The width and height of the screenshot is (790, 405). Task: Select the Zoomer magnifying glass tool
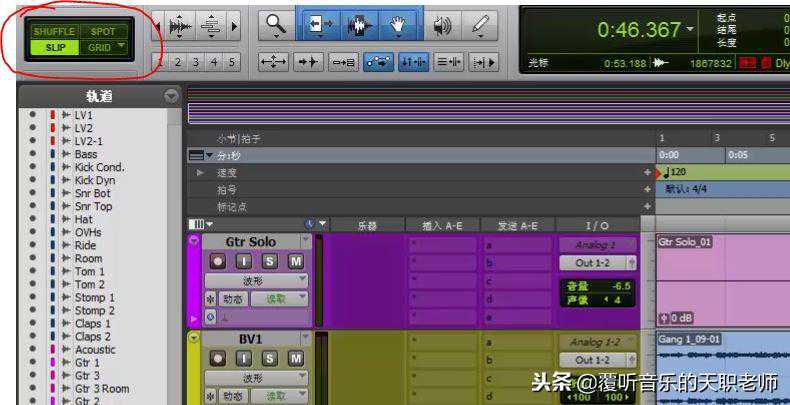(x=278, y=26)
